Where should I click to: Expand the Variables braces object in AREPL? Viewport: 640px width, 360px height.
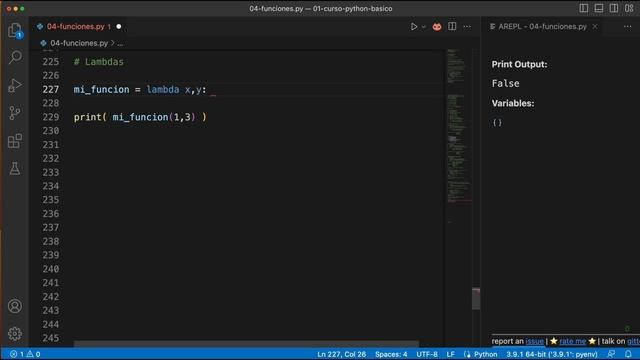(497, 122)
